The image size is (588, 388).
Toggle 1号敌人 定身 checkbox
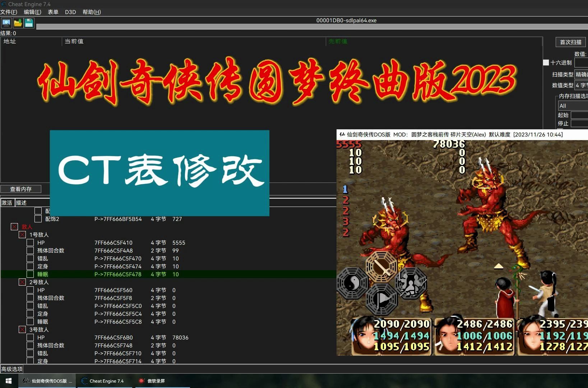[x=30, y=266]
